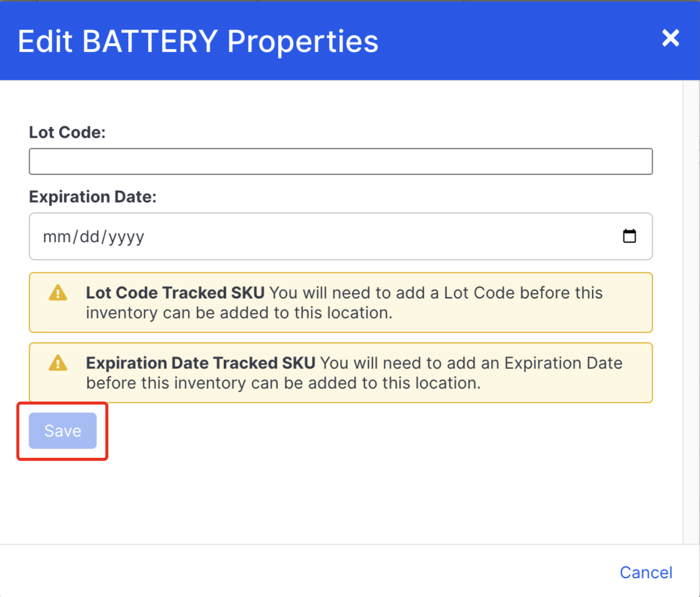Click the Lot Code label
The width and height of the screenshot is (700, 597).
(x=67, y=132)
